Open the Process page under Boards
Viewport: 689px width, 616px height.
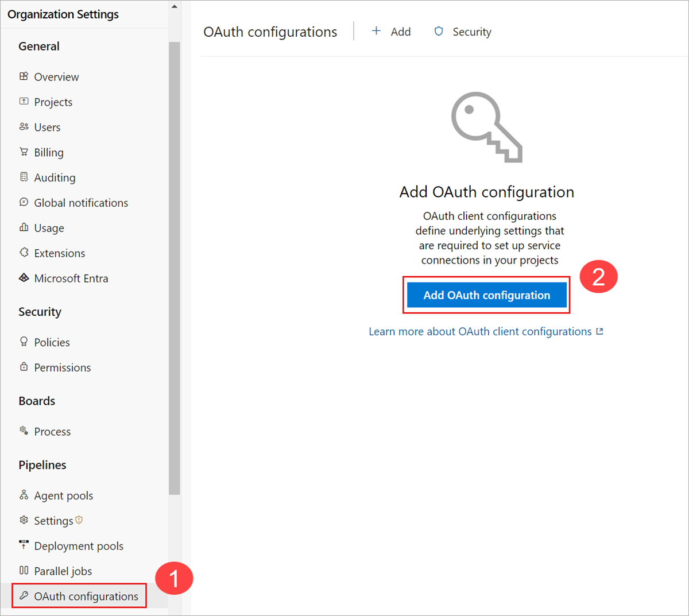52,431
